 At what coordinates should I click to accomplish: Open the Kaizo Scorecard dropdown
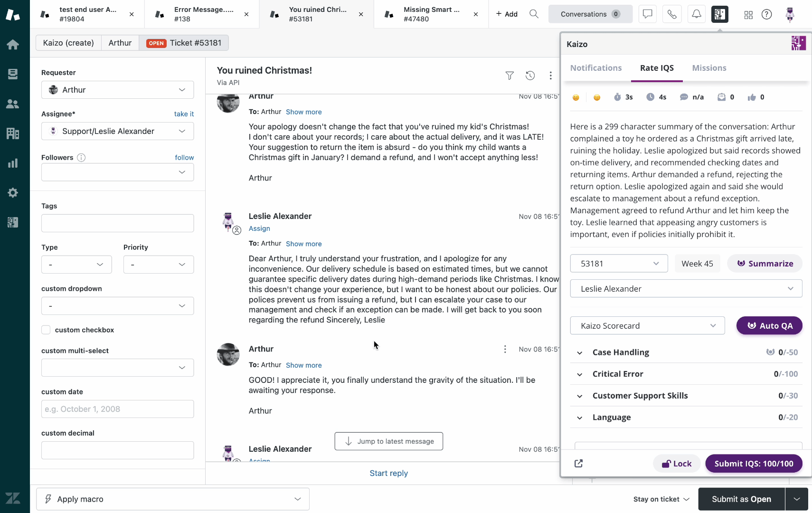click(647, 326)
